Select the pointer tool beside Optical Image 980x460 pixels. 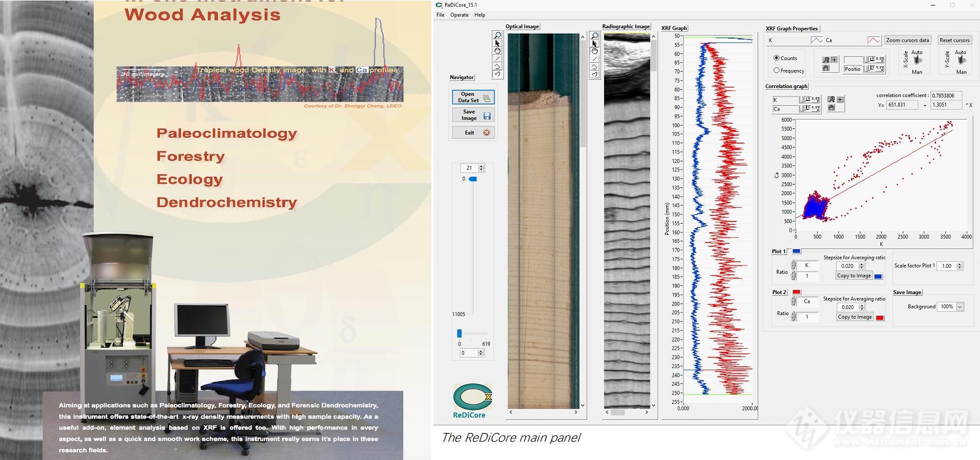(497, 43)
